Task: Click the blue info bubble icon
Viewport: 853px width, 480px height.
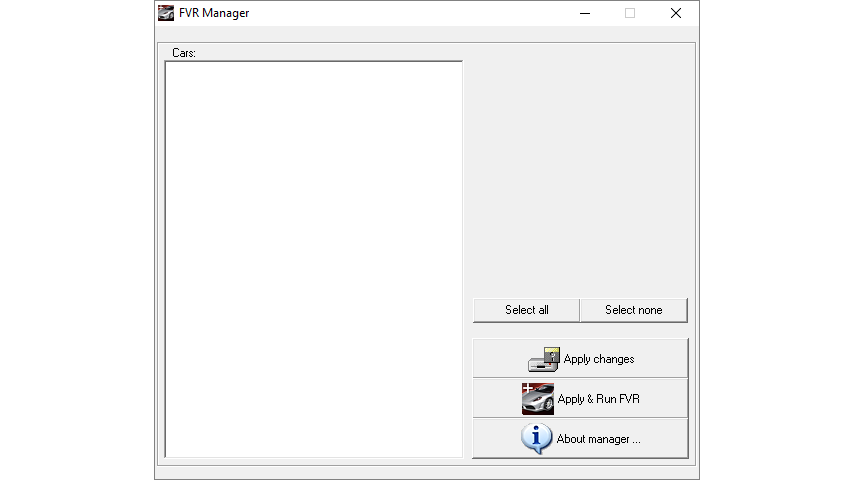Action: tap(536, 438)
